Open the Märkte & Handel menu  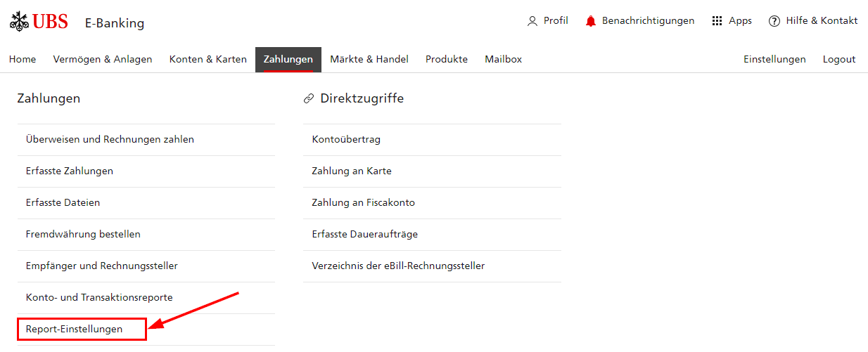click(369, 60)
